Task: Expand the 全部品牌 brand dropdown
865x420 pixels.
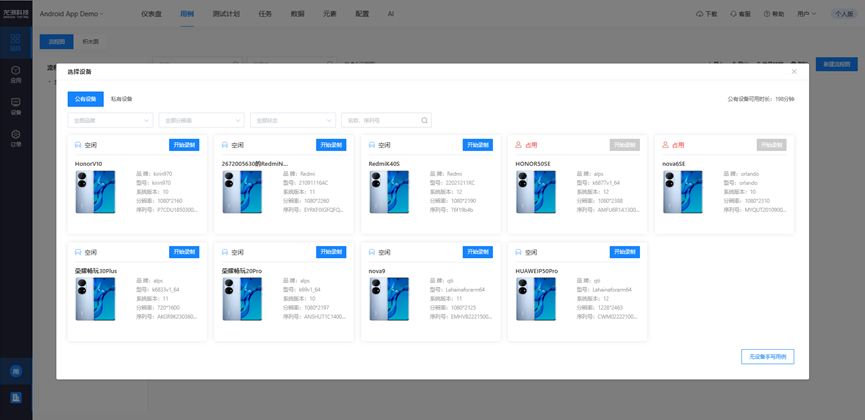Action: pos(110,120)
